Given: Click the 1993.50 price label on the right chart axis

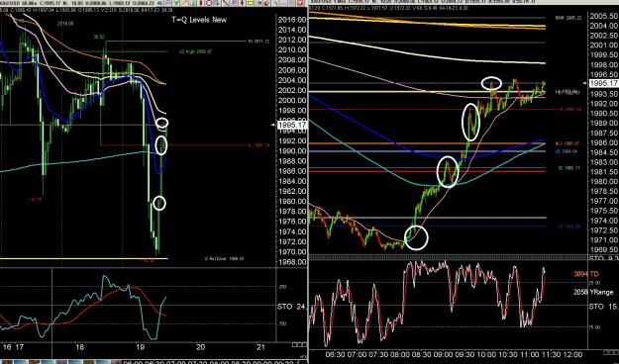Looking at the screenshot, I should tap(603, 94).
